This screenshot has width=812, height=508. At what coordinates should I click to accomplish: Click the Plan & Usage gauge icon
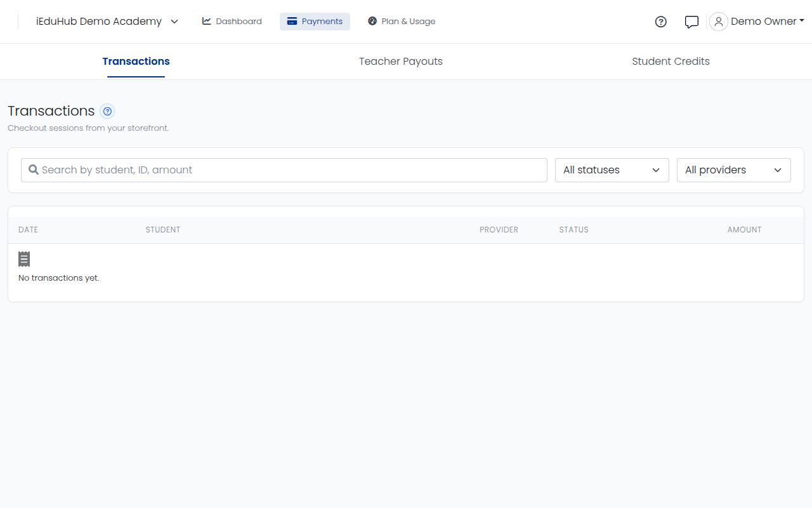click(372, 21)
